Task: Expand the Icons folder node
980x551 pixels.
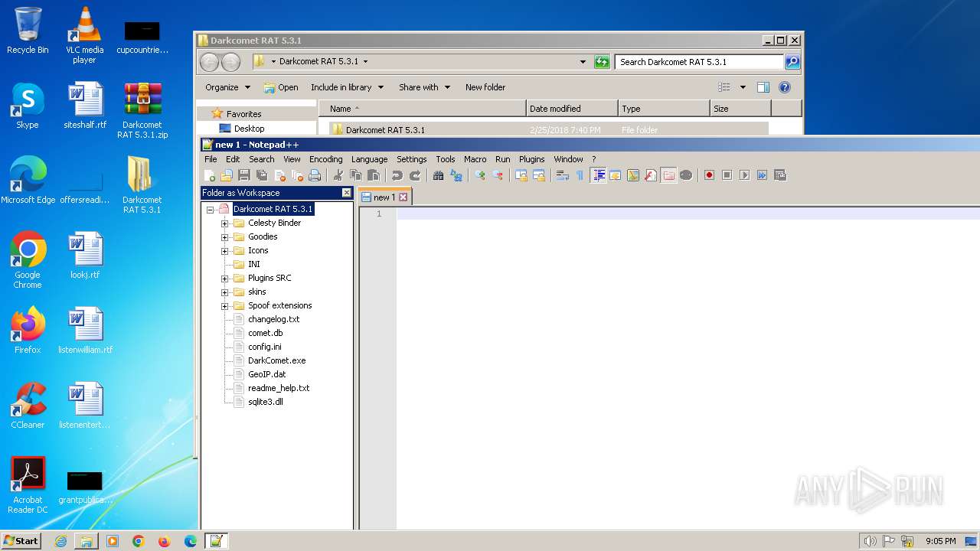Action: coord(225,251)
